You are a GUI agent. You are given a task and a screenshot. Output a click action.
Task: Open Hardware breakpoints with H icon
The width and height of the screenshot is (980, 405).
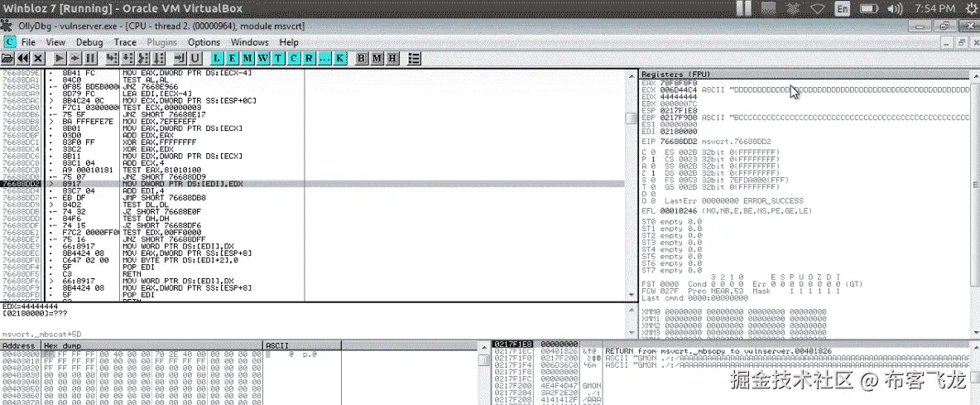[392, 58]
